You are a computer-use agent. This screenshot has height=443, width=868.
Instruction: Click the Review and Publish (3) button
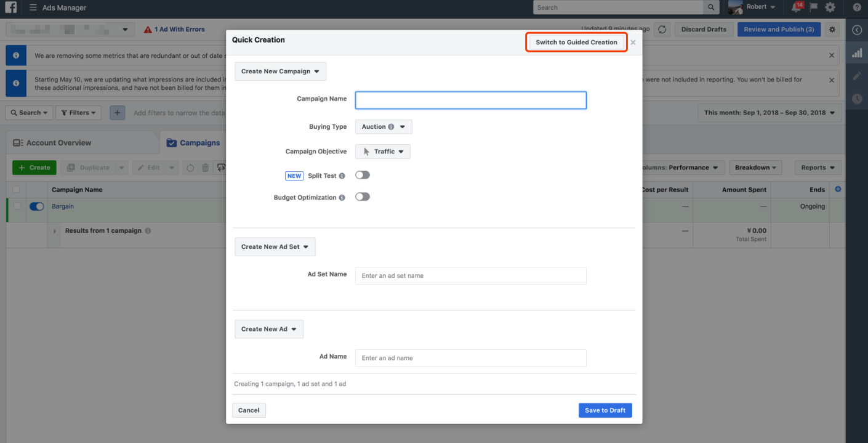(779, 30)
